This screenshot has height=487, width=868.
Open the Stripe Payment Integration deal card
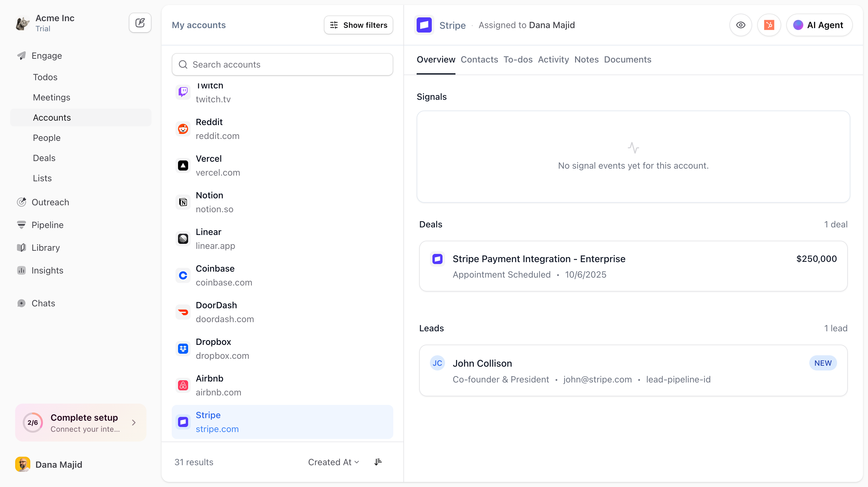[x=633, y=266]
